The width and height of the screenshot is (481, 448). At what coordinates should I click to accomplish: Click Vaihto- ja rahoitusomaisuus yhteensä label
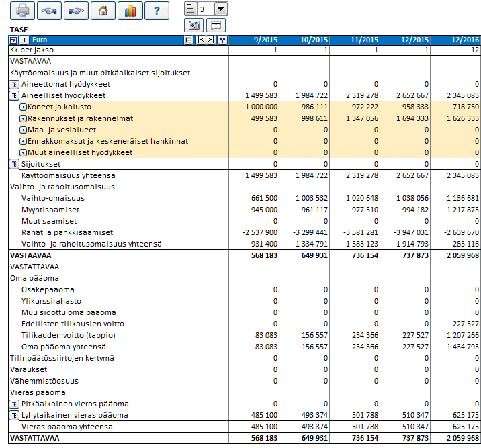coord(91,244)
